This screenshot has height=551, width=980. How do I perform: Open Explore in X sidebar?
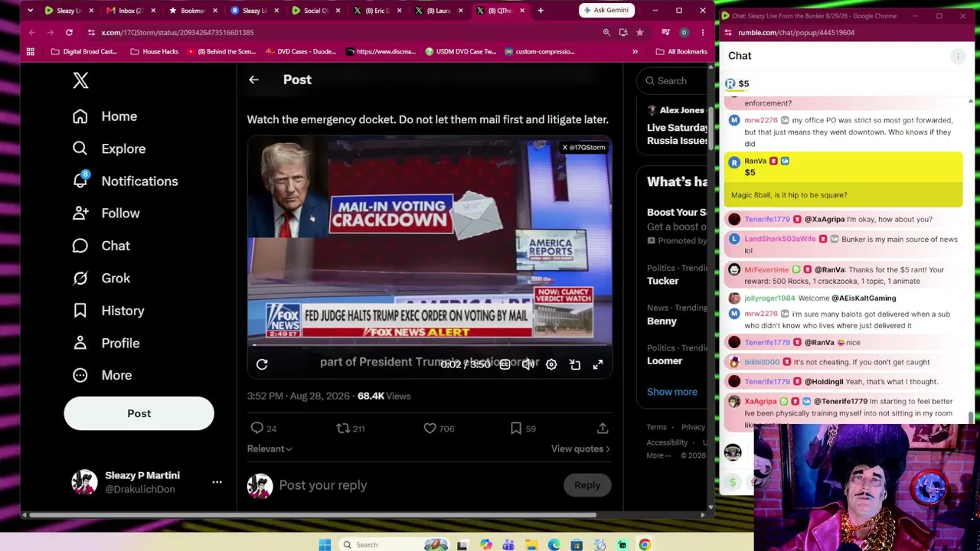(x=109, y=148)
